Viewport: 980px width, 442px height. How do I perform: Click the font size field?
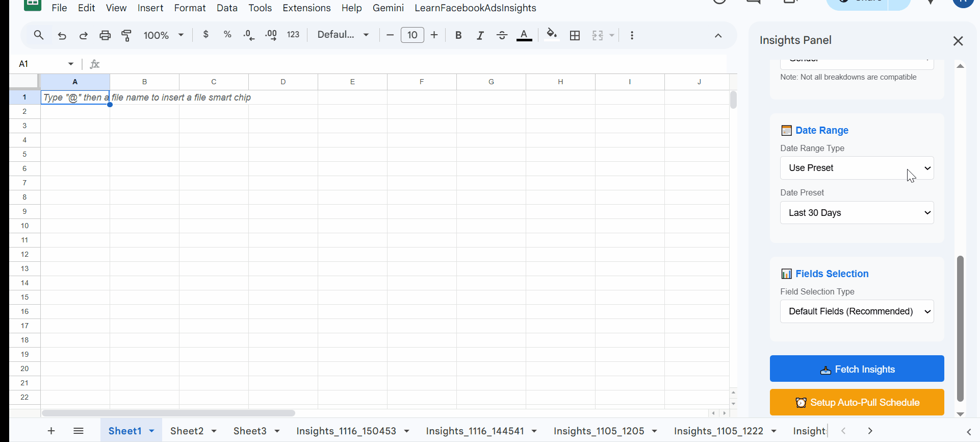(x=412, y=35)
